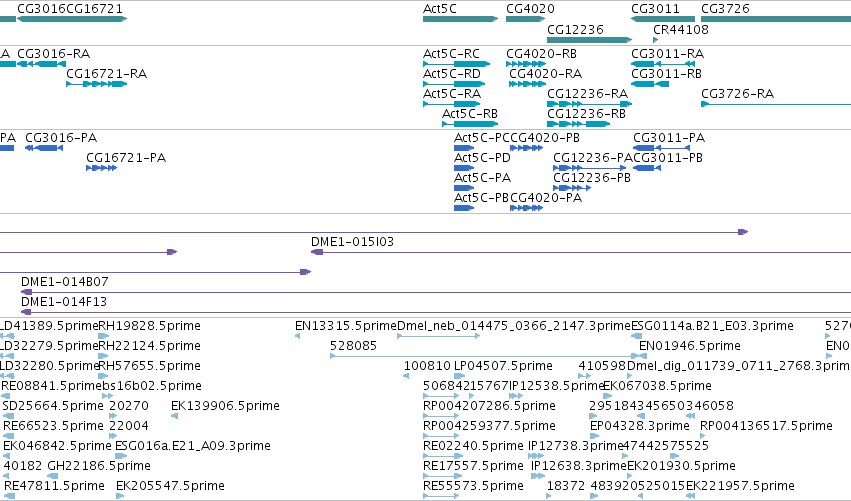The width and height of the screenshot is (851, 501).
Task: Open the Dmel_neb_014475_0366_2147.3prime EST label
Action: click(x=513, y=326)
